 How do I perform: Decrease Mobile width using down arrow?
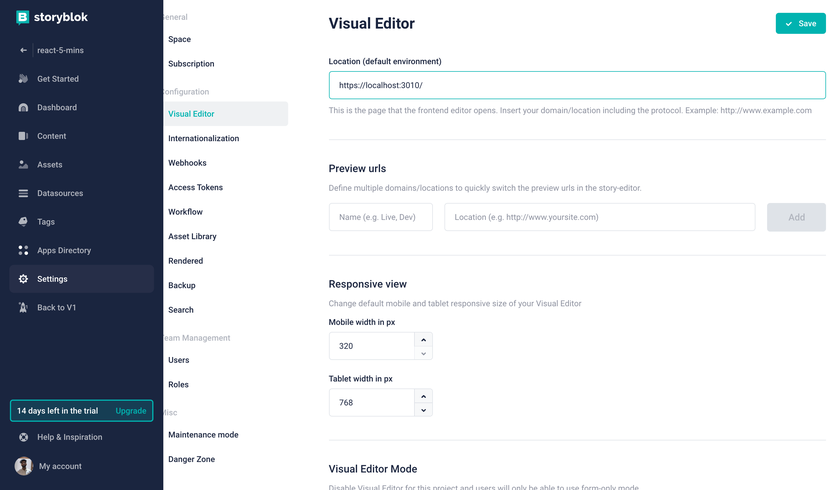click(x=423, y=353)
